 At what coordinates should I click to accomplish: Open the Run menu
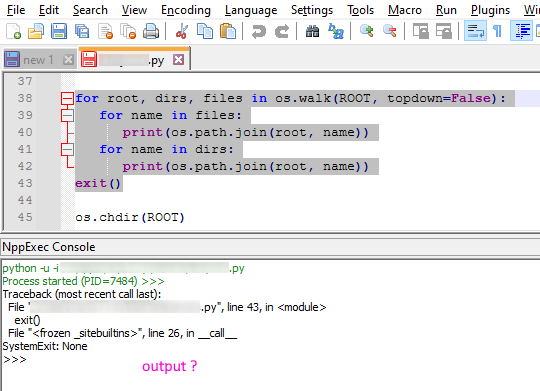(446, 10)
